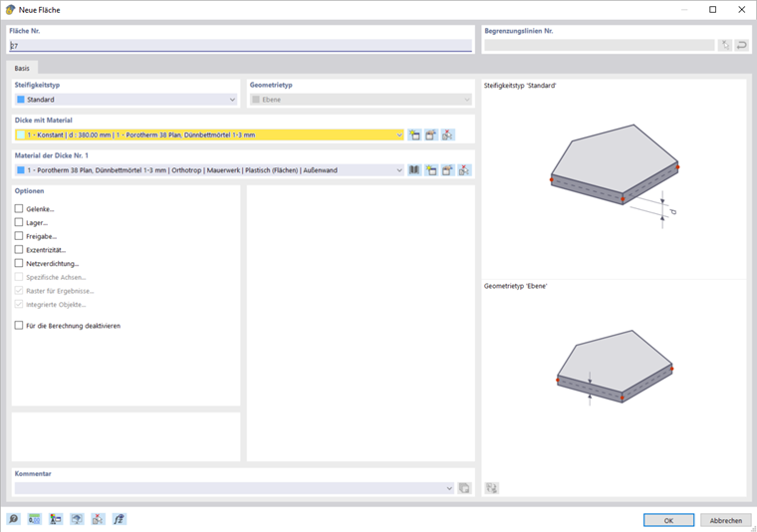Click the Integrierte Objekte checkbox

[19, 304]
